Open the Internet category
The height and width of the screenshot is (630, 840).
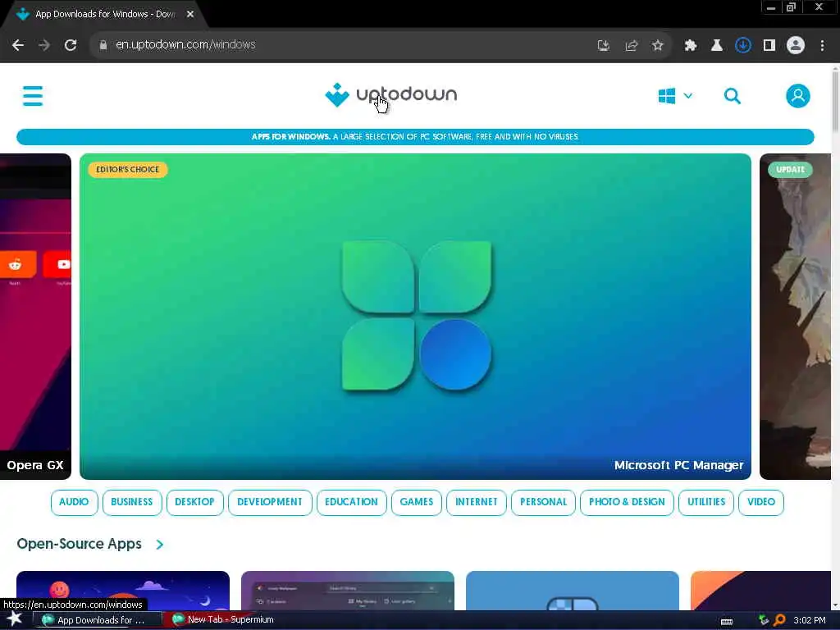tap(477, 502)
